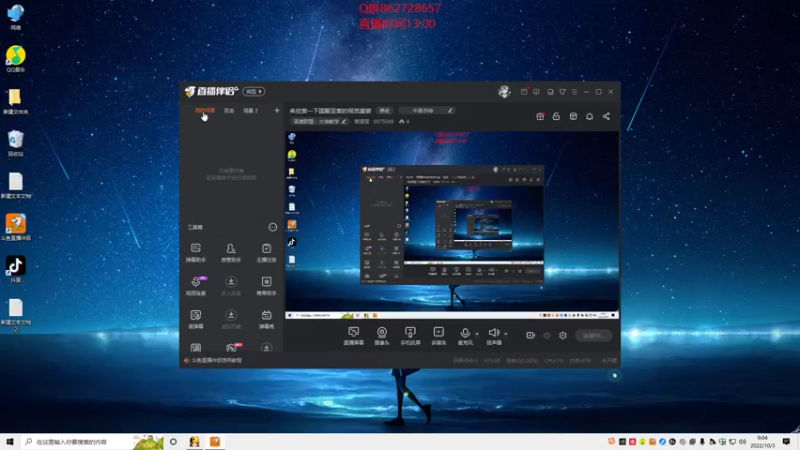Click the share icon above preview
The image size is (800, 450).
click(x=606, y=116)
